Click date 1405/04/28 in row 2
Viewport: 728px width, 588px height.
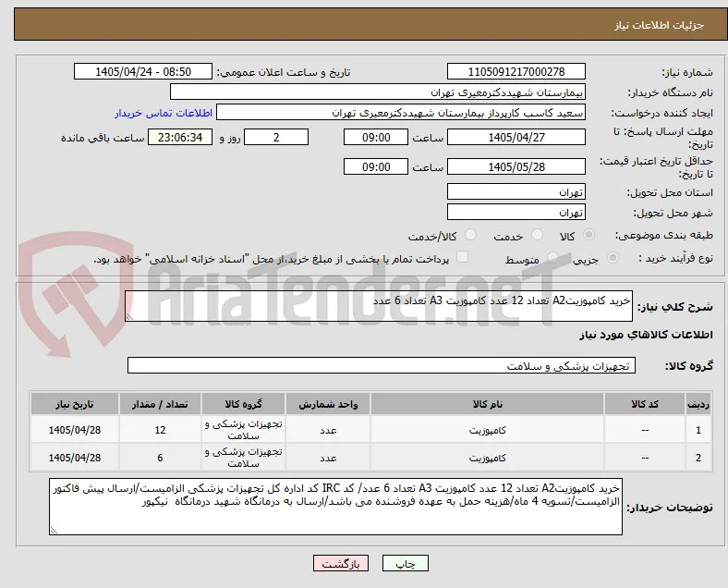point(75,458)
